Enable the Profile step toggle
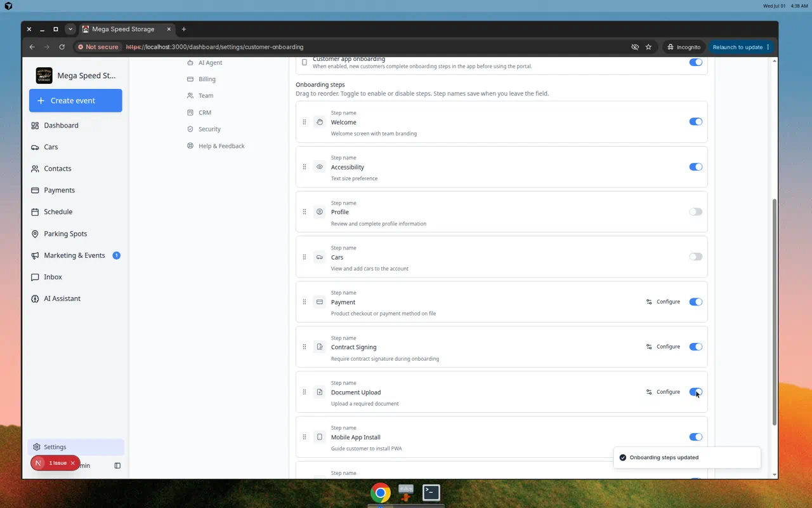Viewport: 812px width, 508px height. click(x=696, y=212)
